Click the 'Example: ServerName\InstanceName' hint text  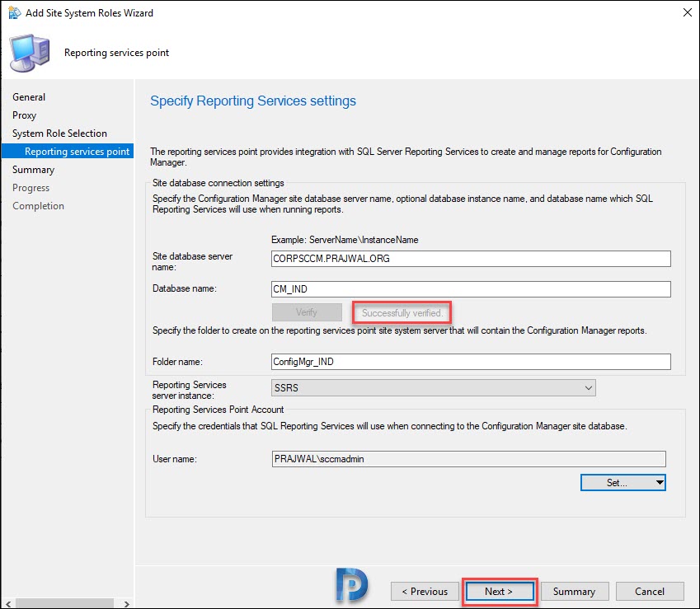click(345, 240)
